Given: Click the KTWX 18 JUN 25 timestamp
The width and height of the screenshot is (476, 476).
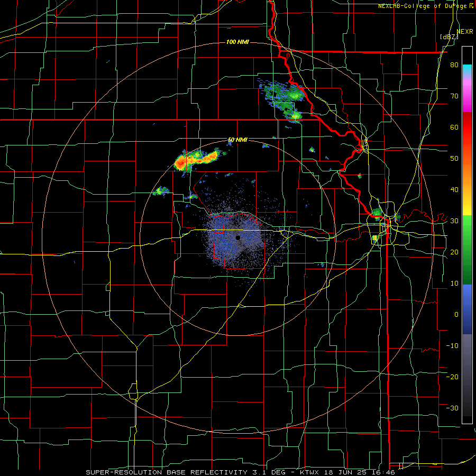Looking at the screenshot, I should [347, 472].
